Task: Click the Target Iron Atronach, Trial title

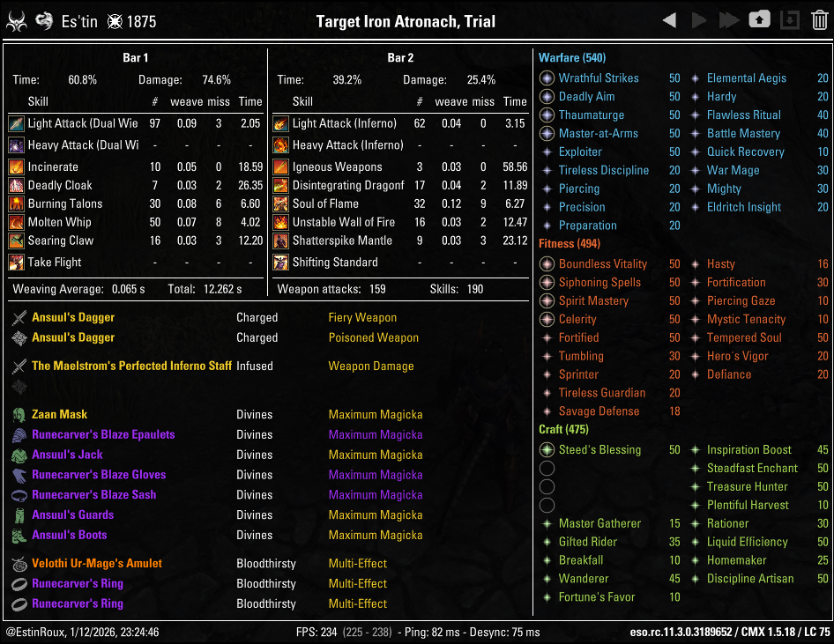Action: click(406, 21)
